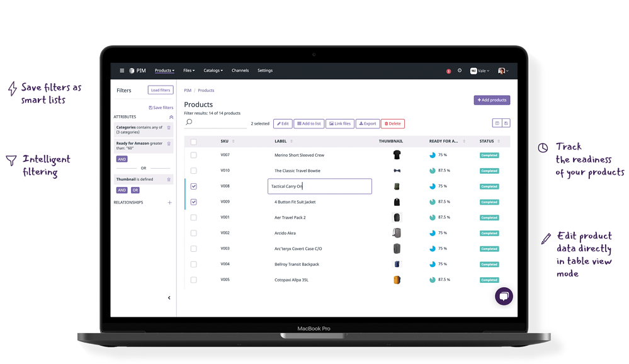
Task: Add a Relationships filter with plus icon
Action: click(170, 203)
